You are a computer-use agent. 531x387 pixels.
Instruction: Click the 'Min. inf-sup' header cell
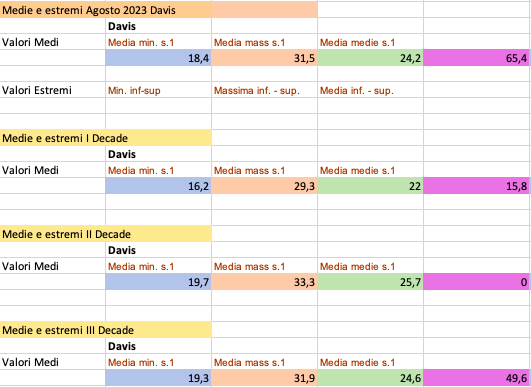(x=158, y=90)
